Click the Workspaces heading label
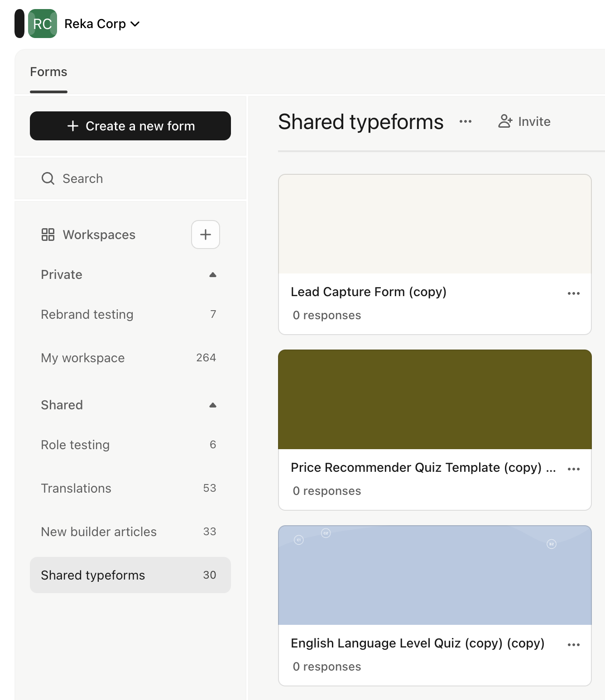Image resolution: width=605 pixels, height=700 pixels. 99,235
